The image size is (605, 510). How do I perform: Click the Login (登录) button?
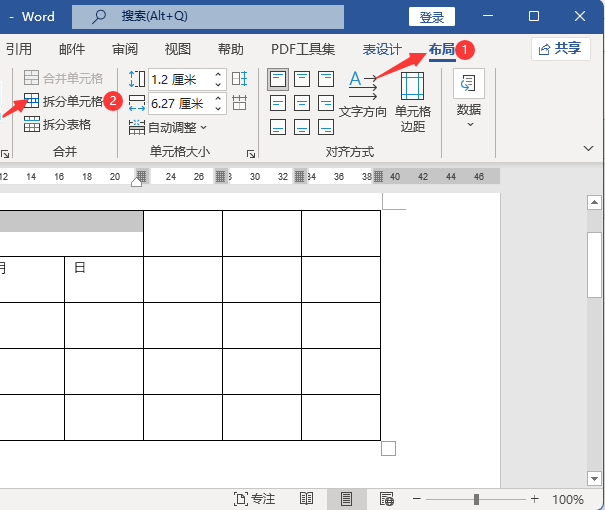pyautogui.click(x=432, y=17)
